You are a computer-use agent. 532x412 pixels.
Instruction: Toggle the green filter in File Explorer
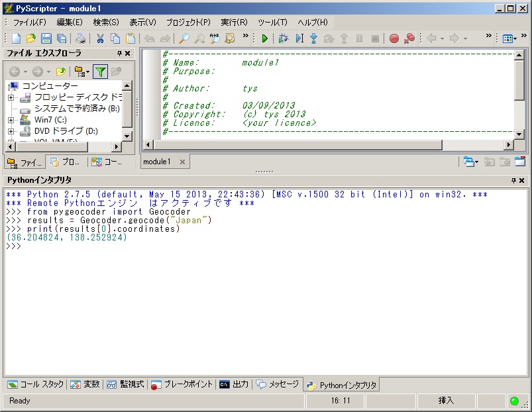click(x=100, y=72)
